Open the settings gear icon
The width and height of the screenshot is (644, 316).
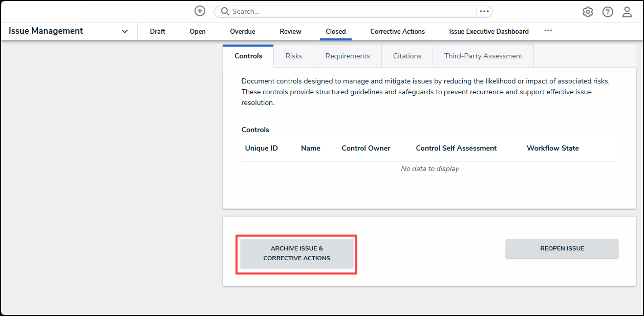pyautogui.click(x=588, y=11)
